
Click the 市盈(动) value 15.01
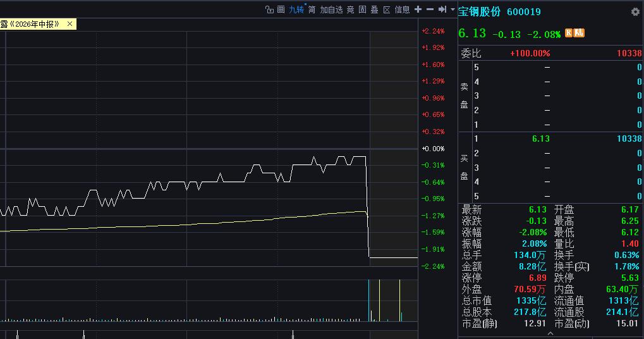[x=627, y=323]
